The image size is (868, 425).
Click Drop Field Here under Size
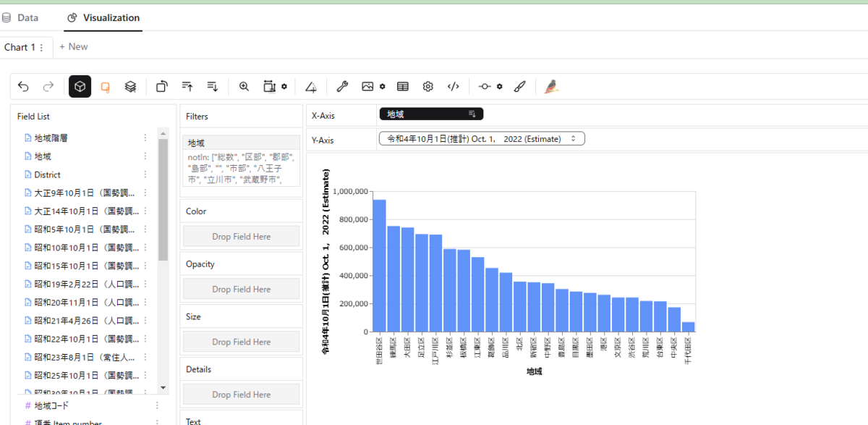tap(242, 342)
